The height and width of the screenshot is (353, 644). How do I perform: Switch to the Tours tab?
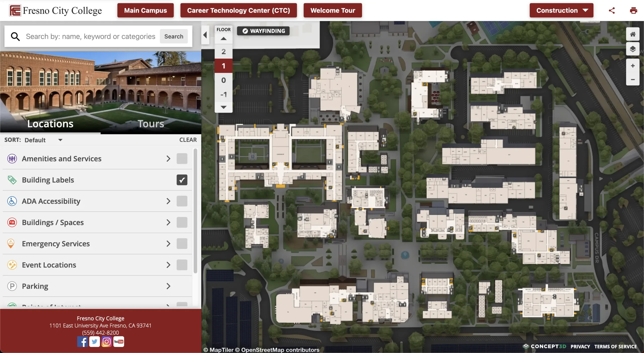tap(151, 124)
